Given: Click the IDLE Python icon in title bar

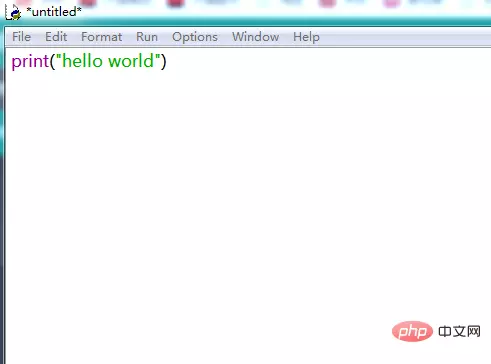Looking at the screenshot, I should (x=13, y=12).
